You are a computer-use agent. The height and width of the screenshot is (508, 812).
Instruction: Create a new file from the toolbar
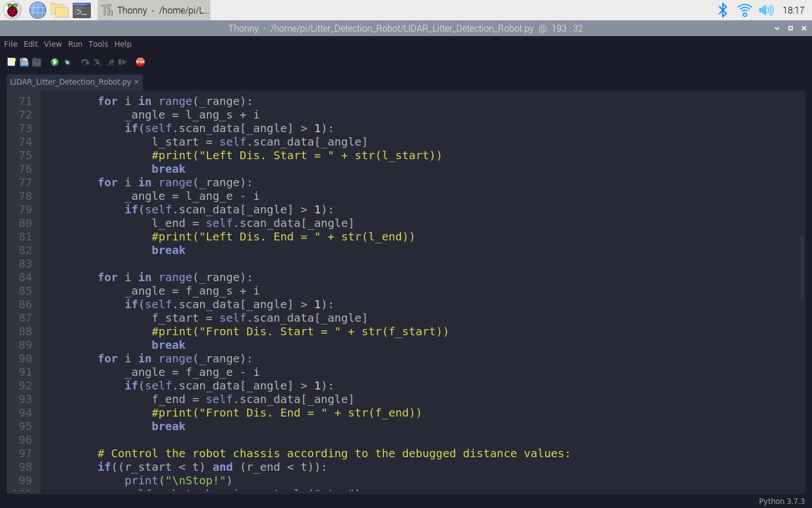11,62
